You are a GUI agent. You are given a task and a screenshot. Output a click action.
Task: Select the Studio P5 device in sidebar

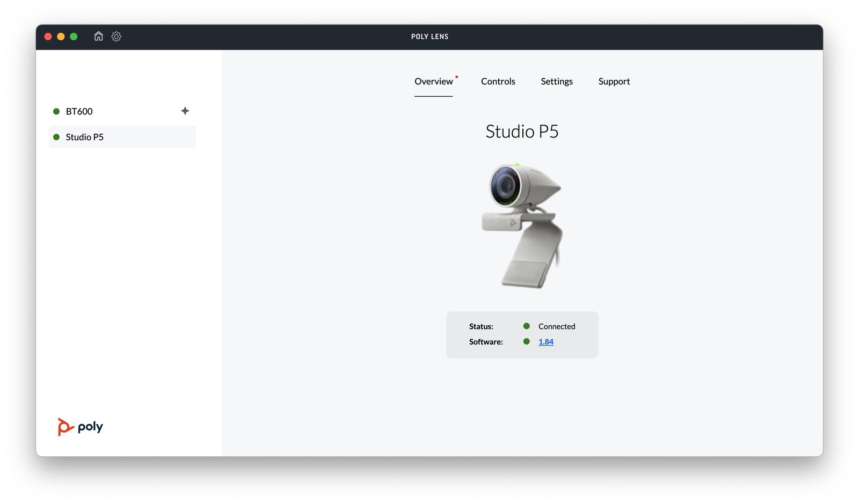point(122,137)
